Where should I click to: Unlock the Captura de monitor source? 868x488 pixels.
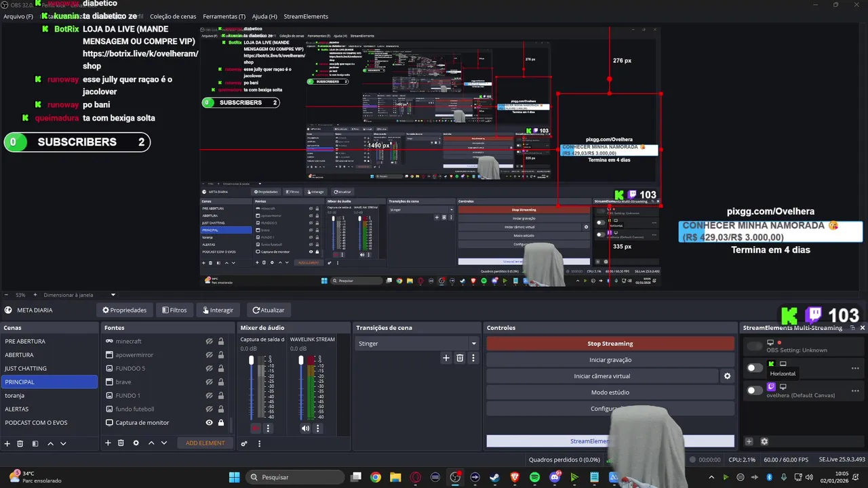pos(220,422)
